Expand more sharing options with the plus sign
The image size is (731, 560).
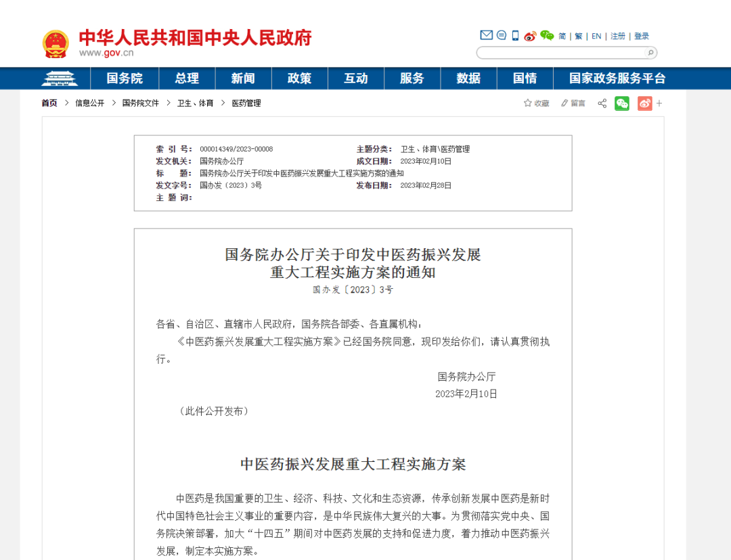click(659, 103)
